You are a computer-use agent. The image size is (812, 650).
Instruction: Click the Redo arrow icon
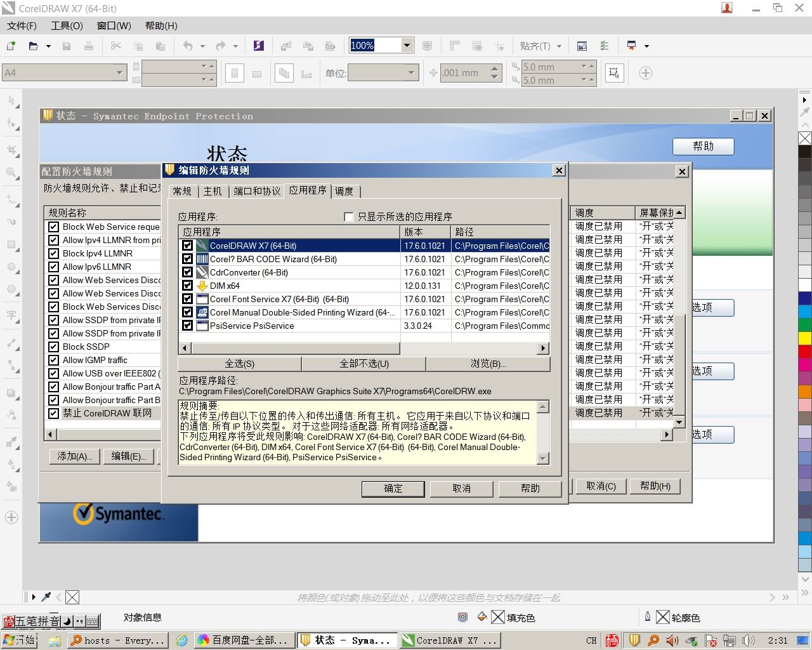220,46
